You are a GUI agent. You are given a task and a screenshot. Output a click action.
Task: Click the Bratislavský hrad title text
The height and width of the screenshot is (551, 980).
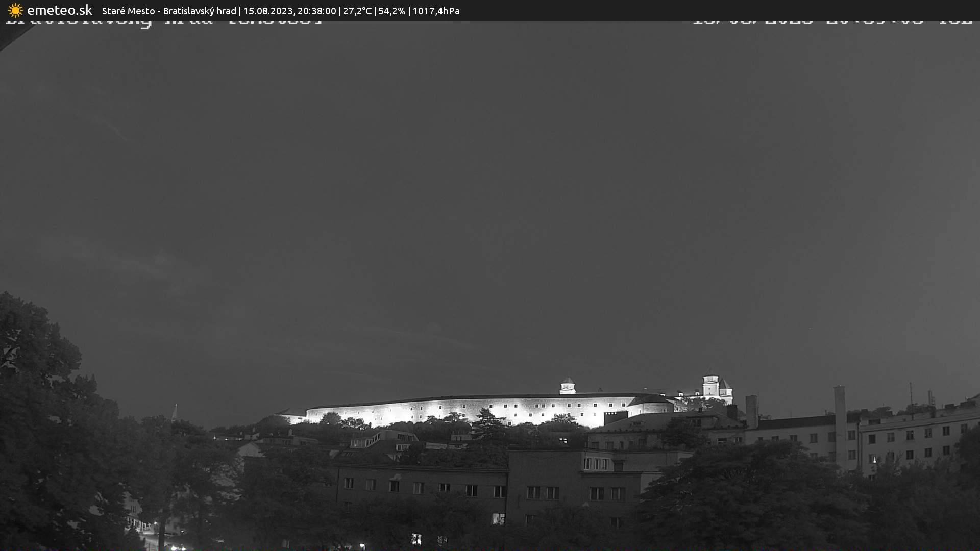(x=199, y=10)
